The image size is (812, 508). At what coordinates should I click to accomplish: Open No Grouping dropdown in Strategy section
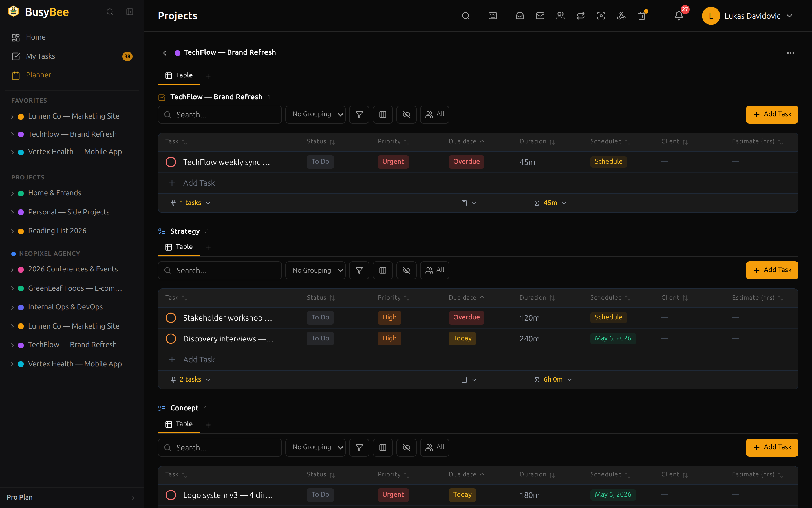pos(315,270)
